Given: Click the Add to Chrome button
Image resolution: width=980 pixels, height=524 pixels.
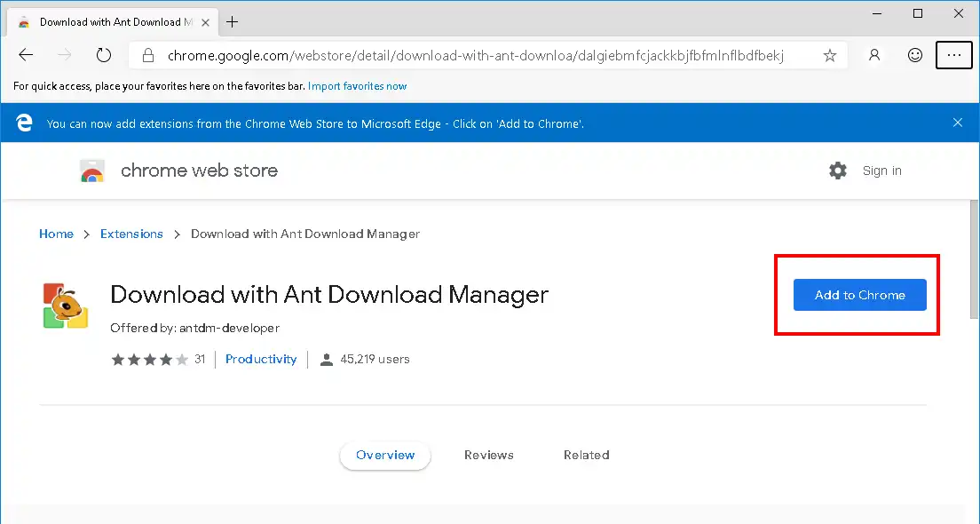Looking at the screenshot, I should click(859, 295).
